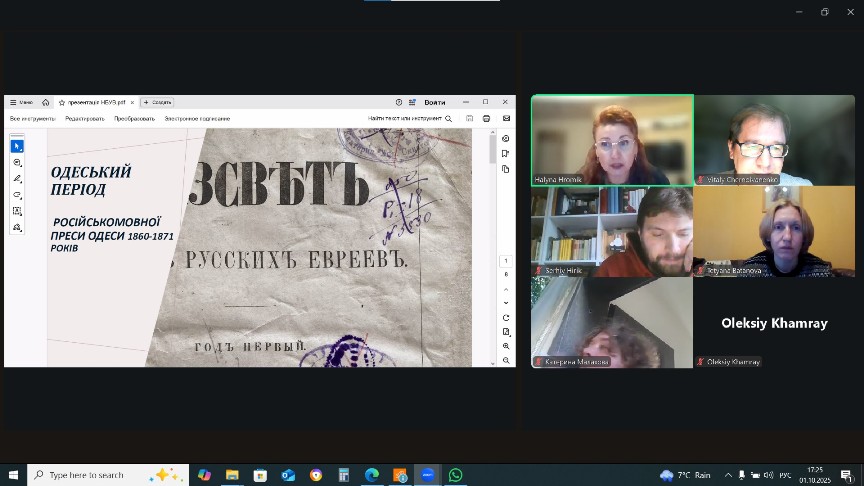Go to next page with down chevron
The height and width of the screenshot is (486, 864).
point(506,302)
